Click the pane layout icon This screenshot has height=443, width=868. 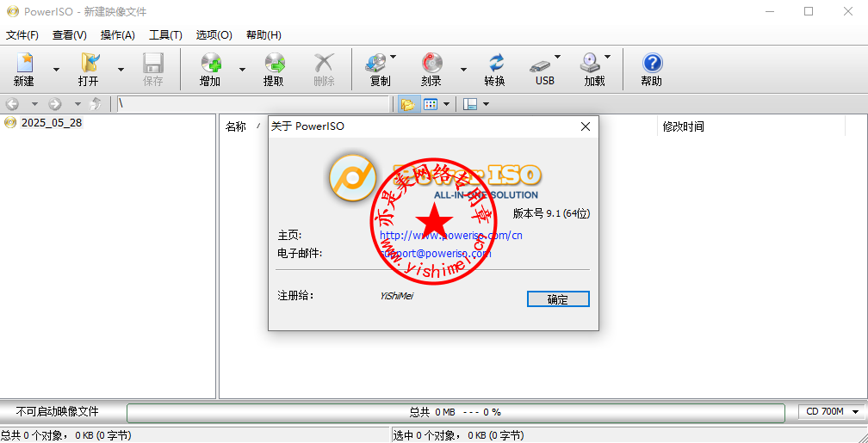click(x=470, y=104)
